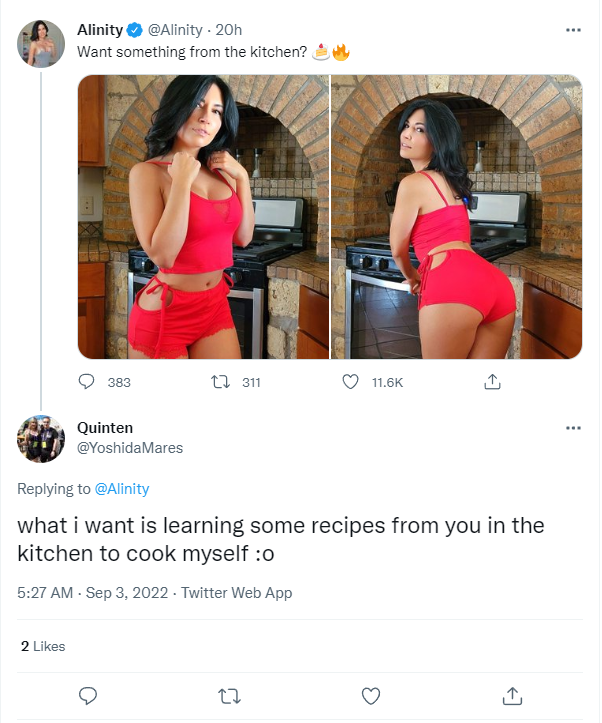
Task: Click the @YoshidaMares handle
Action: [x=130, y=448]
